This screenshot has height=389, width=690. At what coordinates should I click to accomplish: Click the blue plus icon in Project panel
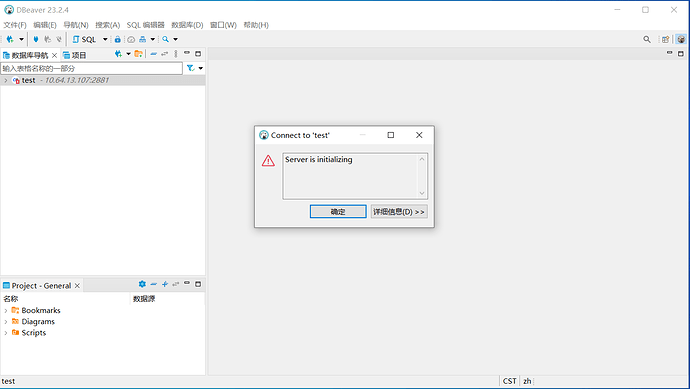pyautogui.click(x=165, y=284)
